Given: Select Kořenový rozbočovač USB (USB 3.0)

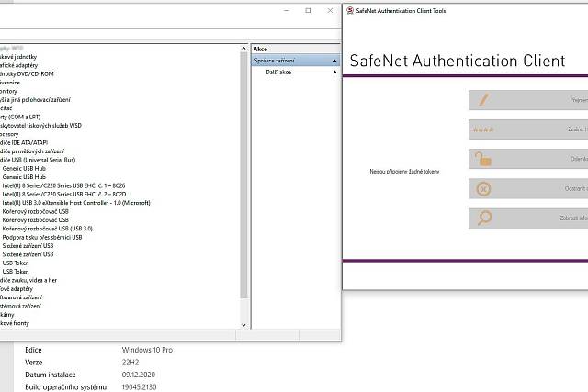Looking at the screenshot, I should pyautogui.click(x=47, y=229).
